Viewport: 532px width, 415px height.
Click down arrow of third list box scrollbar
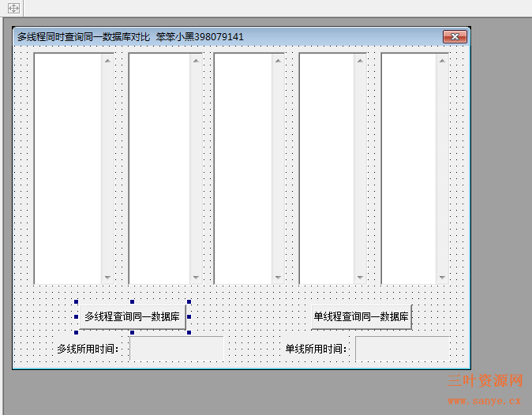pyautogui.click(x=278, y=278)
